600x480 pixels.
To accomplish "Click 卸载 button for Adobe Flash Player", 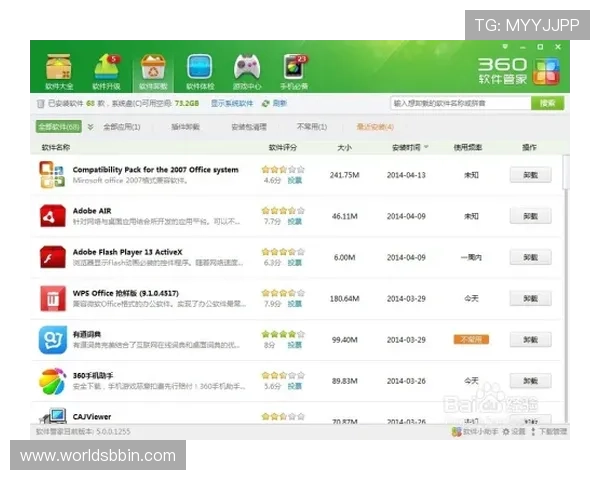I will tap(529, 257).
